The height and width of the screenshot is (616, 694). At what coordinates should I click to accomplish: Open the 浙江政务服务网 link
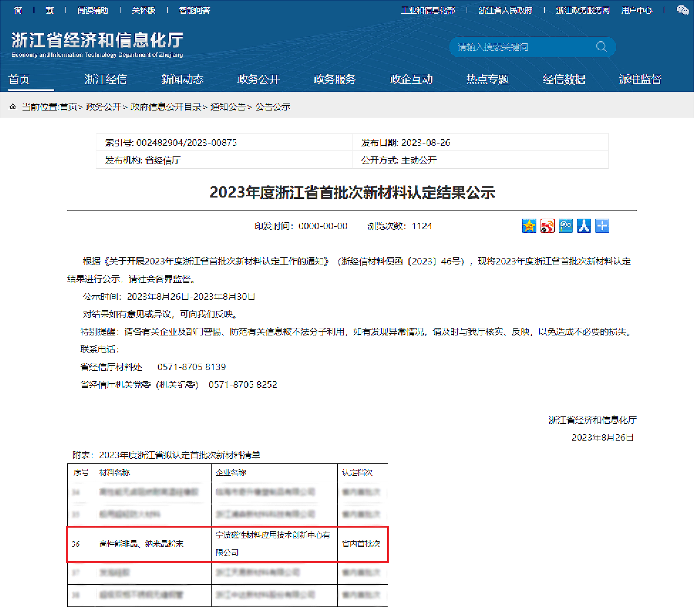(583, 10)
